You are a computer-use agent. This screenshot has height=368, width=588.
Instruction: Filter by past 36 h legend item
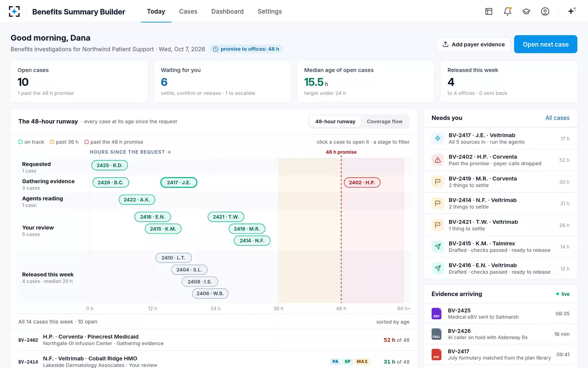pyautogui.click(x=64, y=142)
